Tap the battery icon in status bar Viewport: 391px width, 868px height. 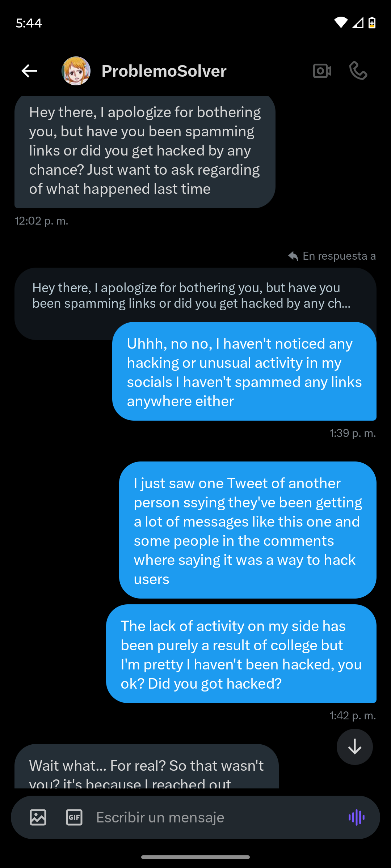tap(372, 23)
